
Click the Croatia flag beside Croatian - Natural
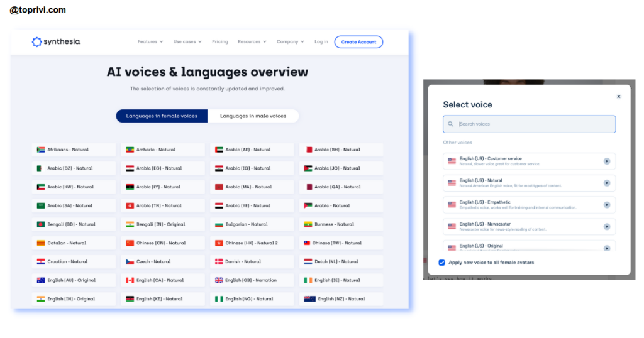(x=41, y=261)
